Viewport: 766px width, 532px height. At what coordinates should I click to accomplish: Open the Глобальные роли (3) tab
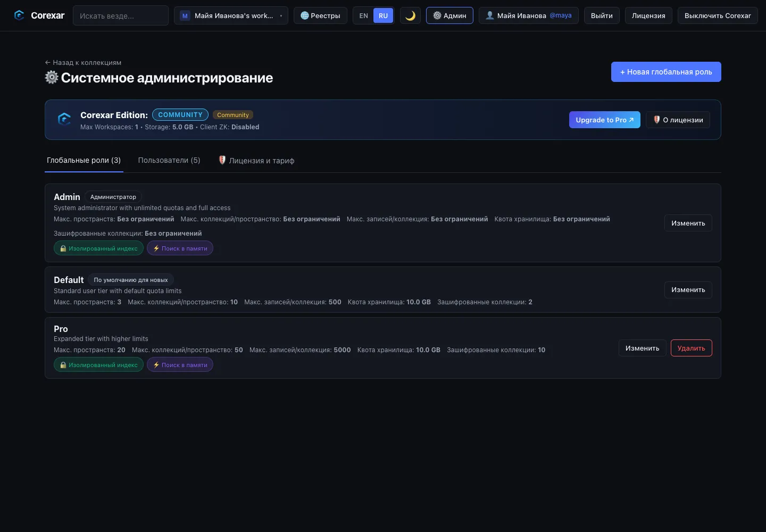(x=84, y=161)
